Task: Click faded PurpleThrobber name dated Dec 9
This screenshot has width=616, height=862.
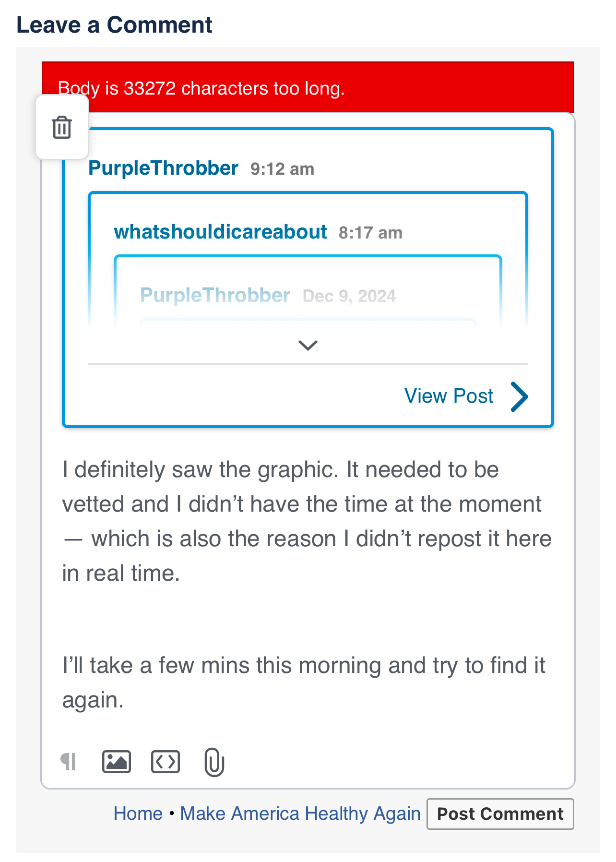Action: 215,295
